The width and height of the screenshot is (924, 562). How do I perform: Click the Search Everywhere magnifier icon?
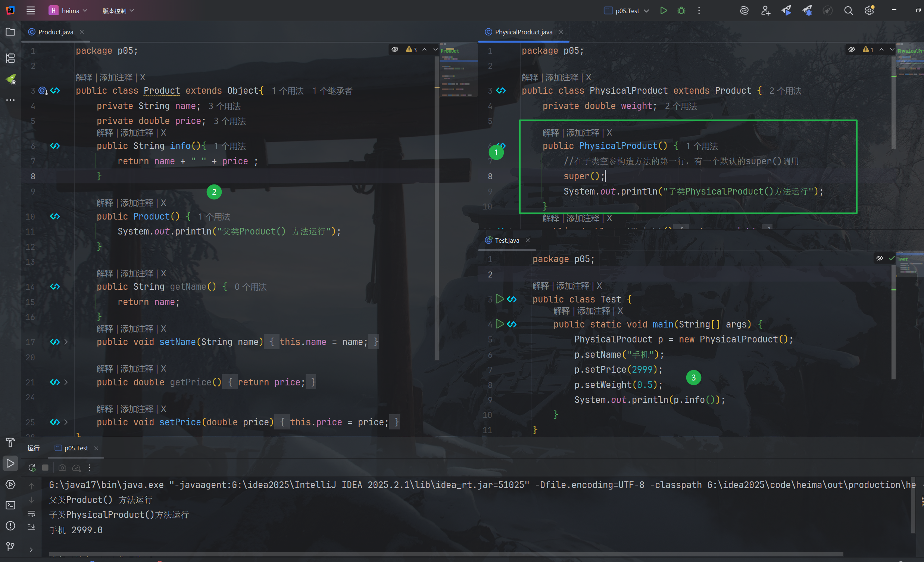tap(848, 10)
